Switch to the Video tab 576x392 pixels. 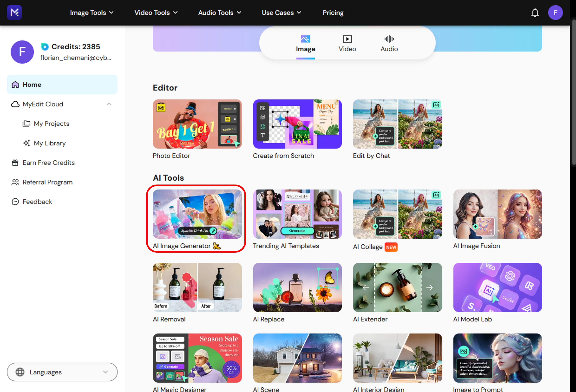[347, 43]
